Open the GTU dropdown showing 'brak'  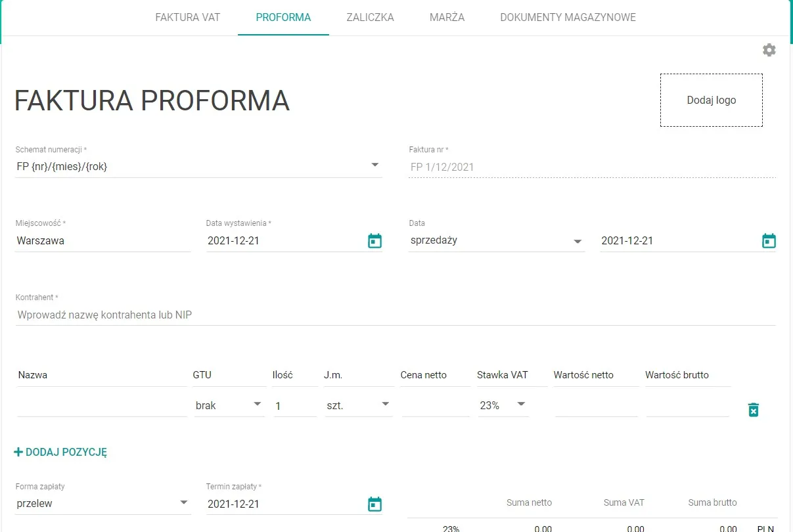[x=258, y=405]
